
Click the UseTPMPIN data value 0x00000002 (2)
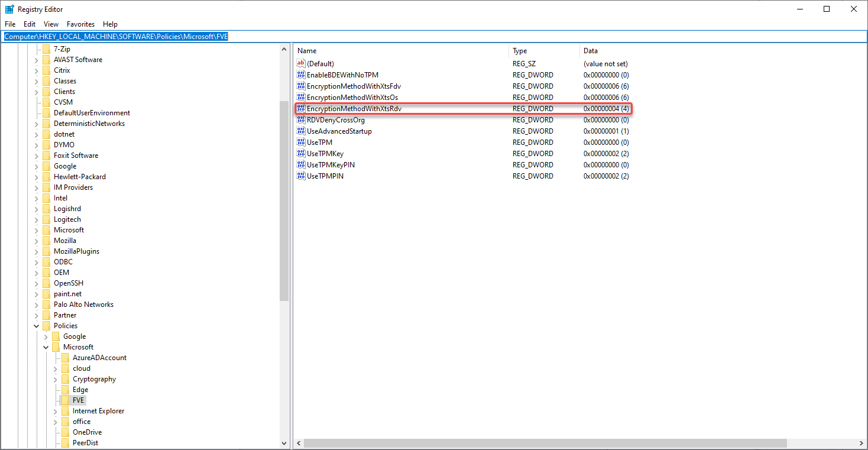(x=606, y=176)
